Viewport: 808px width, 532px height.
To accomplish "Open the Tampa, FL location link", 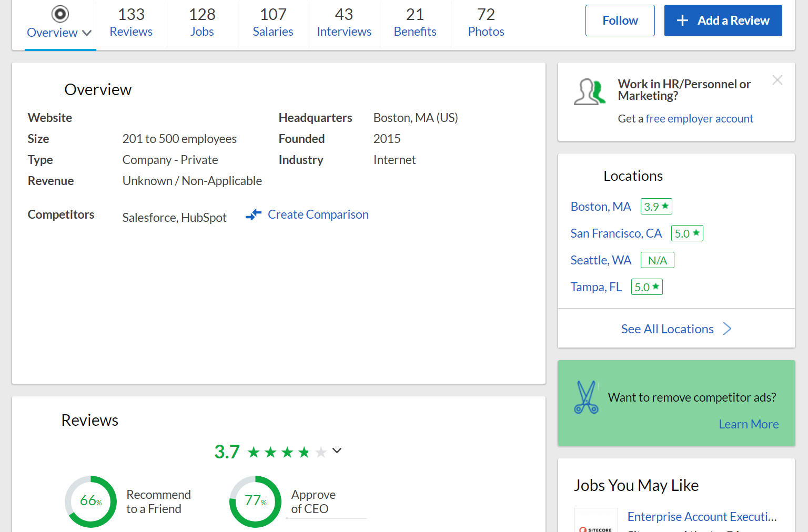I will 596,287.
